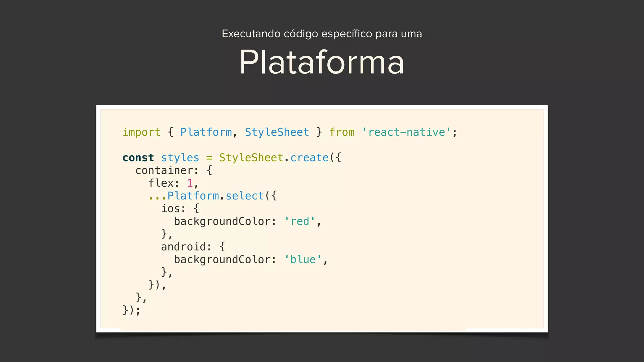This screenshot has height=362, width=644.
Task: Click '...Platform' spread expression
Action: click(x=184, y=196)
